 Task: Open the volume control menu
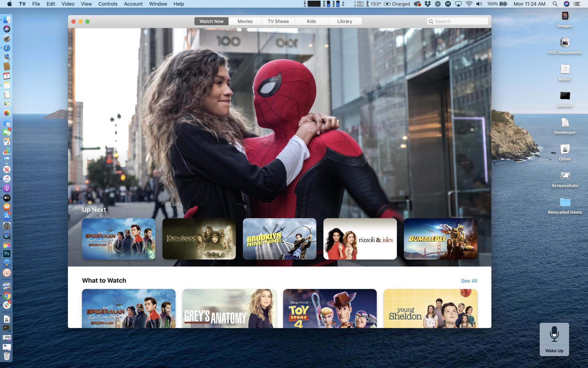click(x=479, y=4)
